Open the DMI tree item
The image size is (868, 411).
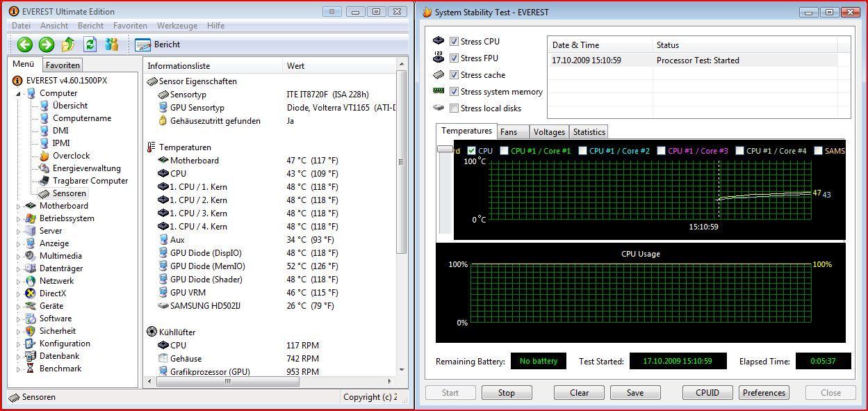click(x=60, y=131)
